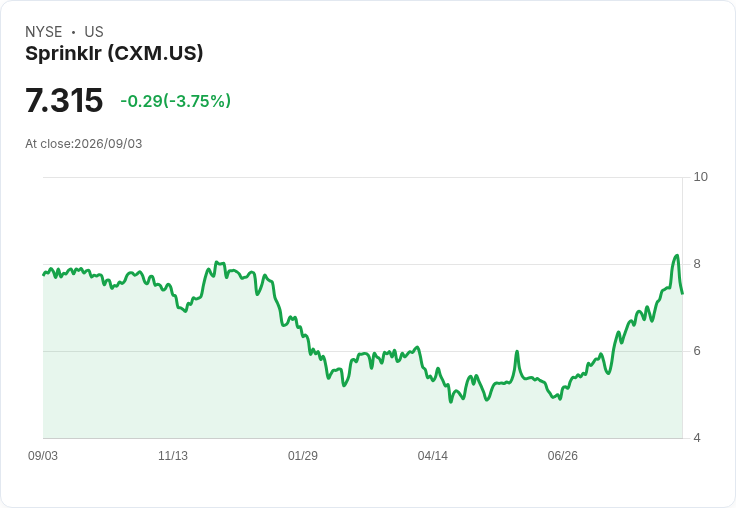Click the Sprinklr (CXM.US) stock title
736x508 pixels.
114,54
